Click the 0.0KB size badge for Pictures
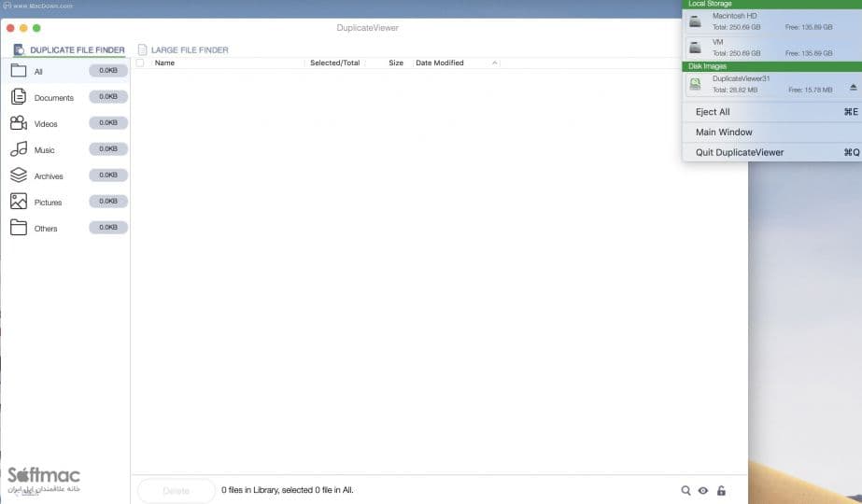The width and height of the screenshot is (862, 504). pyautogui.click(x=108, y=202)
